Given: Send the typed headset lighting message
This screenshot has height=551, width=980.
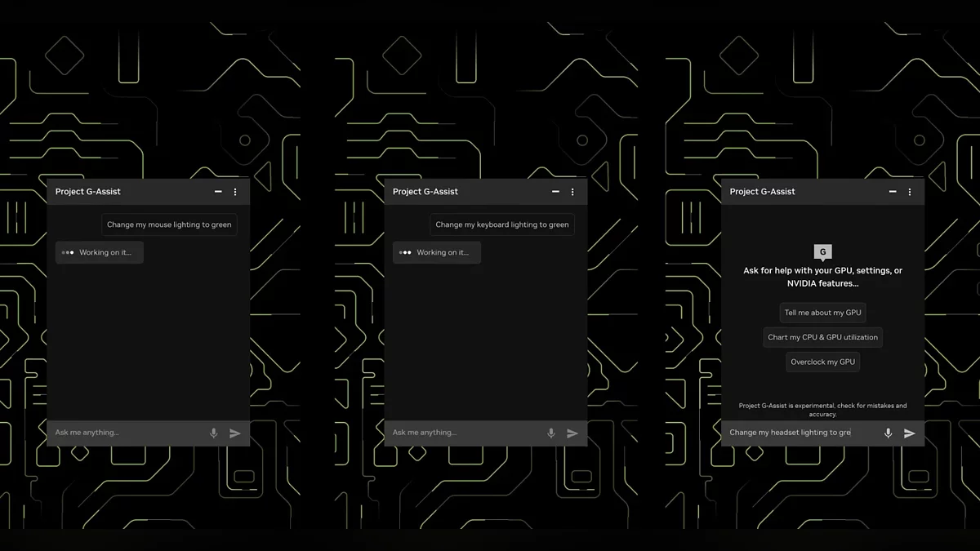Looking at the screenshot, I should (x=910, y=433).
